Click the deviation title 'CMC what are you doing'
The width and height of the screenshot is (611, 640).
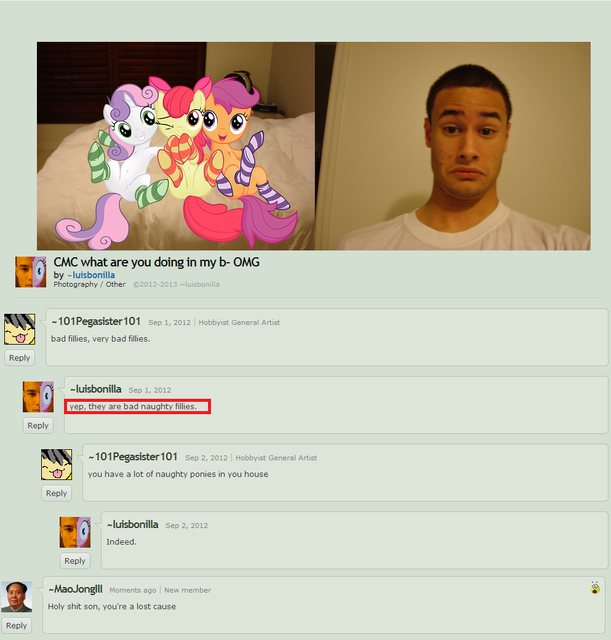click(x=157, y=262)
